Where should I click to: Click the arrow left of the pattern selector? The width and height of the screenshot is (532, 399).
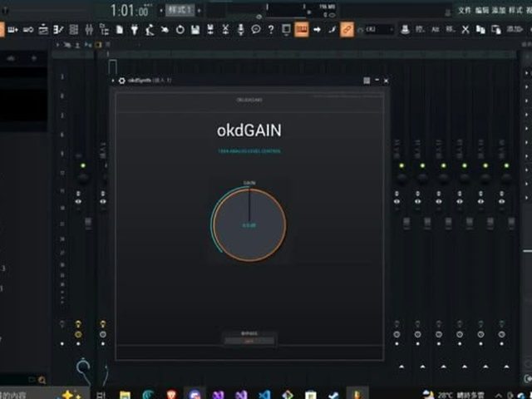(x=161, y=11)
